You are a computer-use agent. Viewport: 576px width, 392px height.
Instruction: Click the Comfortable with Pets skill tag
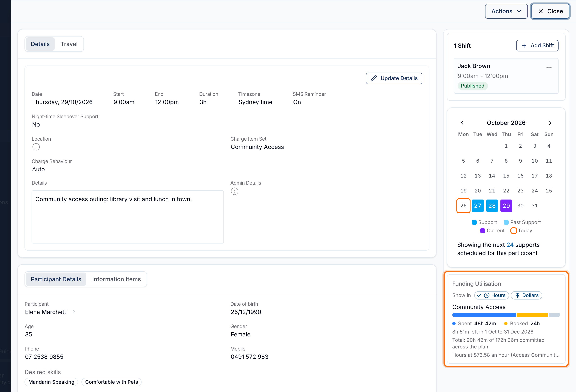[x=112, y=382]
